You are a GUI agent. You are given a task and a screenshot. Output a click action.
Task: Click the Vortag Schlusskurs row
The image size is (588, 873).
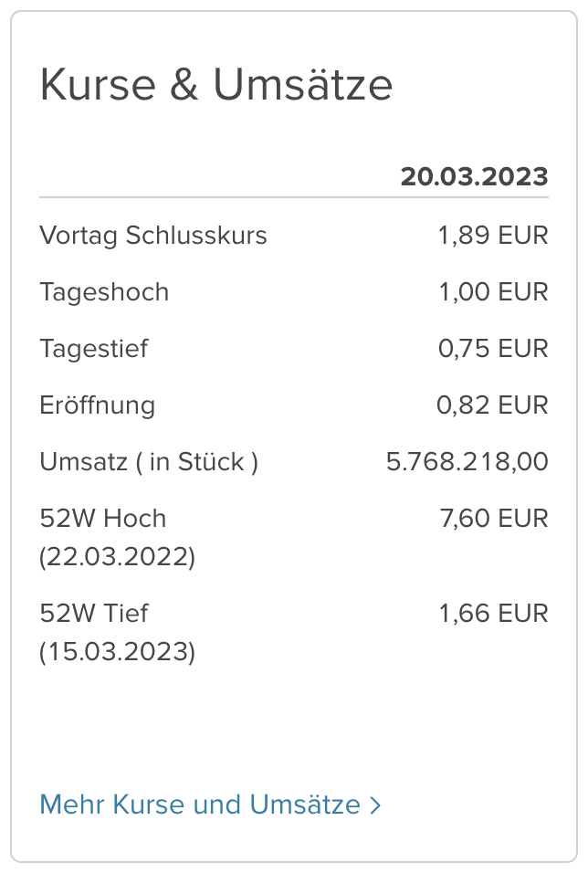[x=152, y=235]
